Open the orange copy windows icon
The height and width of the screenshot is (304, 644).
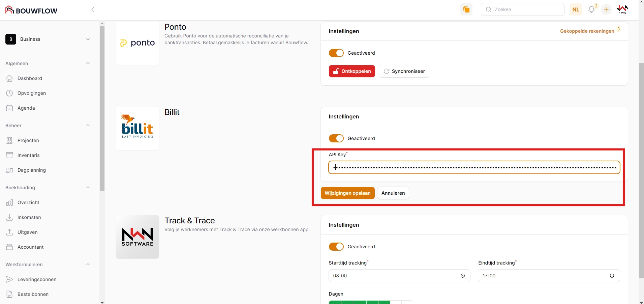pos(466,10)
